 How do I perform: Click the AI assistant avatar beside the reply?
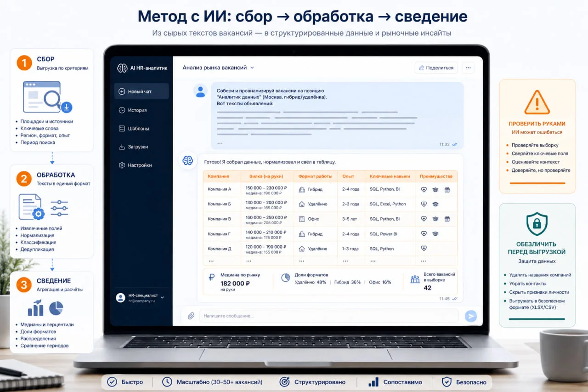[187, 161]
